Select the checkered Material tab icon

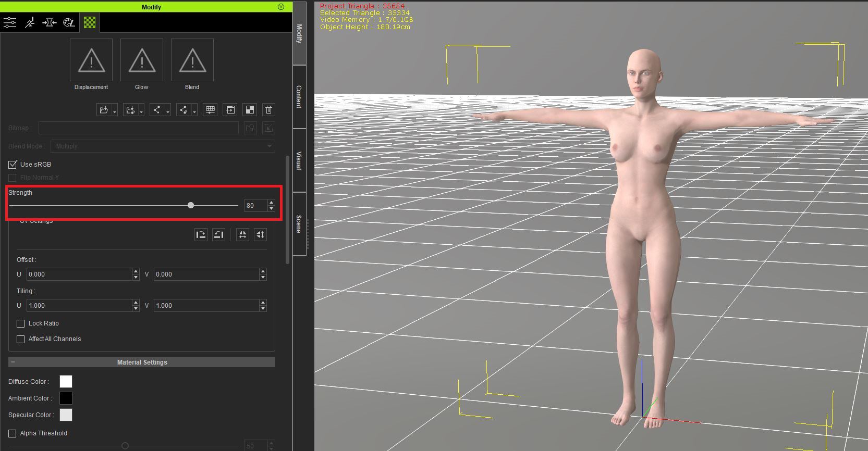pyautogui.click(x=90, y=22)
